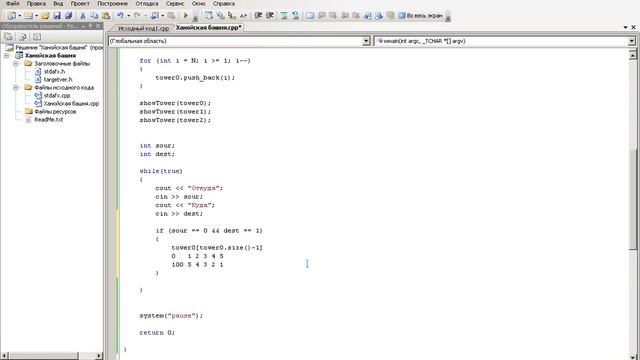
Task: Select stdafx.h in Solution Explorer
Action: (54, 71)
